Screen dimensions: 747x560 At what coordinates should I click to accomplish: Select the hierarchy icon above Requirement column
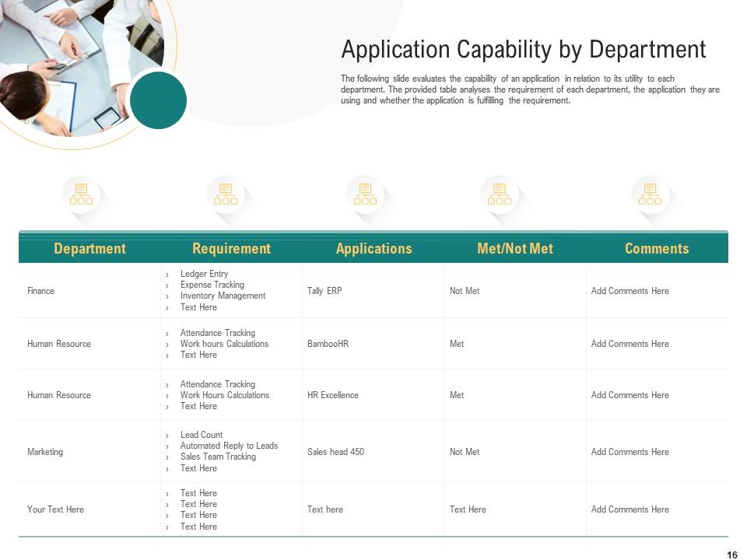point(225,193)
